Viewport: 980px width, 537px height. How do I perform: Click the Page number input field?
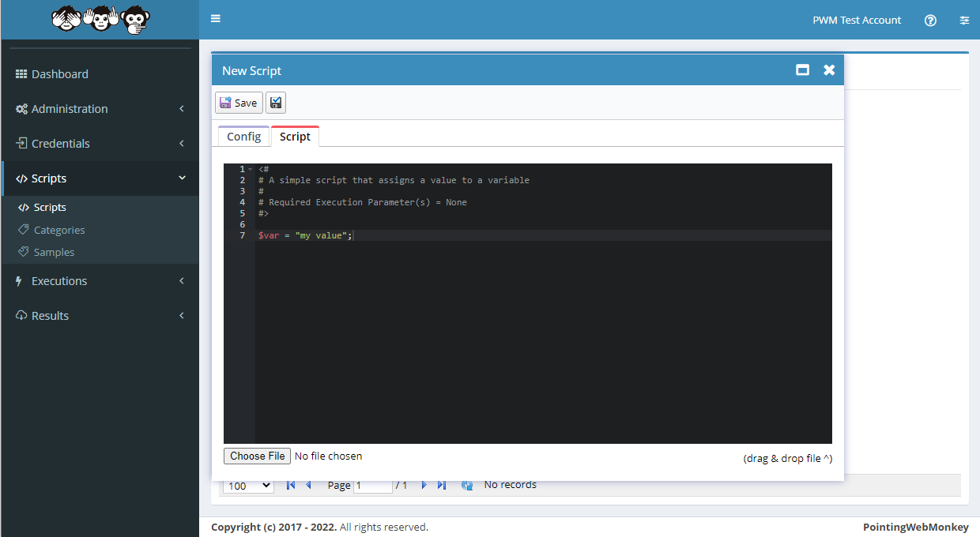click(x=372, y=486)
